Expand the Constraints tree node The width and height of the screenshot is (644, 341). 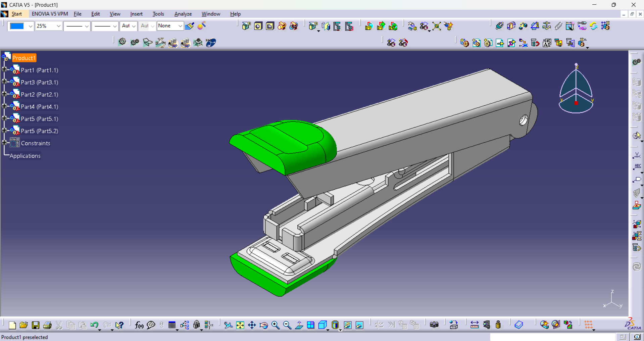coord(4,143)
